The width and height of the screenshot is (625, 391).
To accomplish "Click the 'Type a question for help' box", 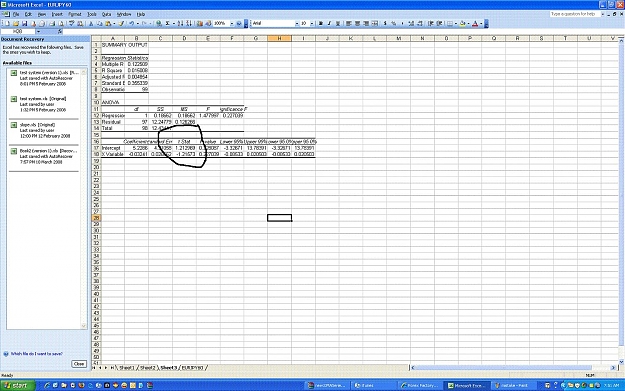I will [574, 14].
